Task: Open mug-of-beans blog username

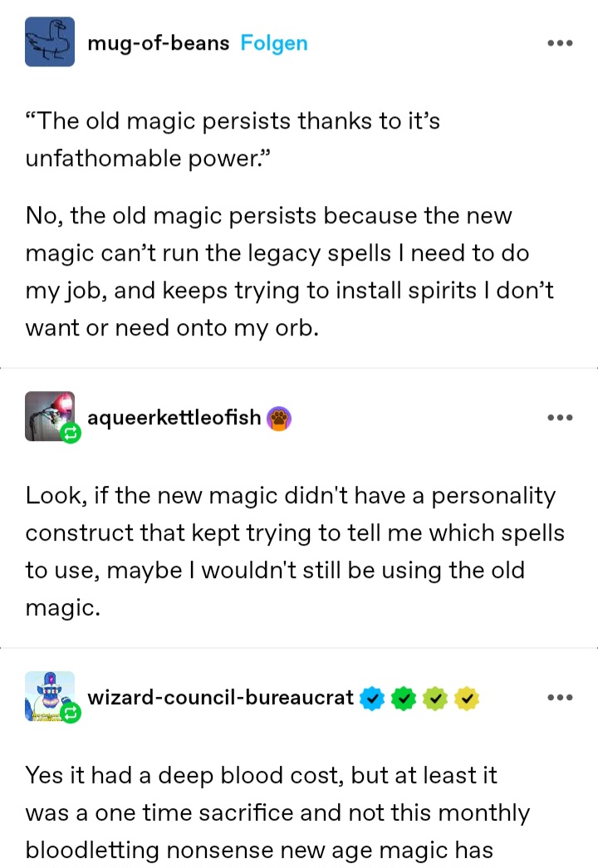Action: 159,43
